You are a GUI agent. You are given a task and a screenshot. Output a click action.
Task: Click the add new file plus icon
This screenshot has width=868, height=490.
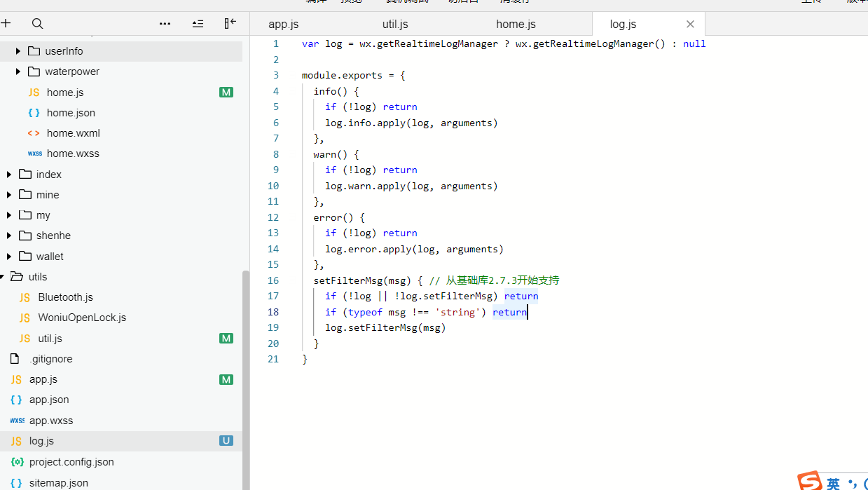6,23
